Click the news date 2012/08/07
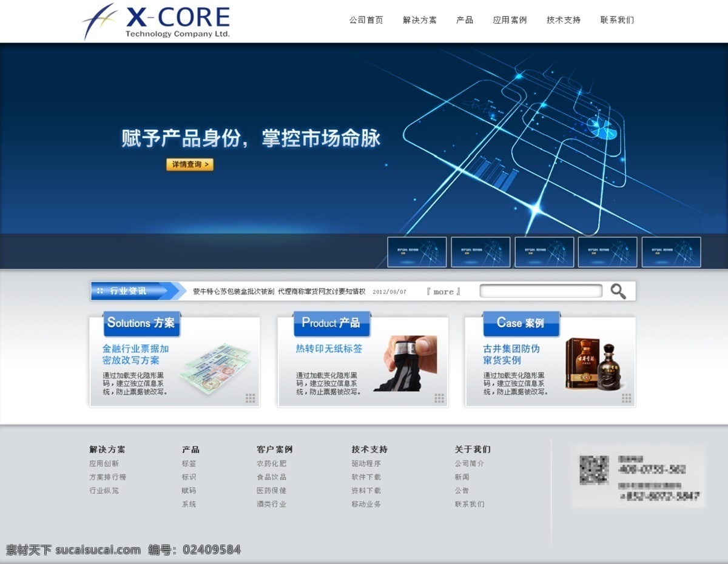 389,292
